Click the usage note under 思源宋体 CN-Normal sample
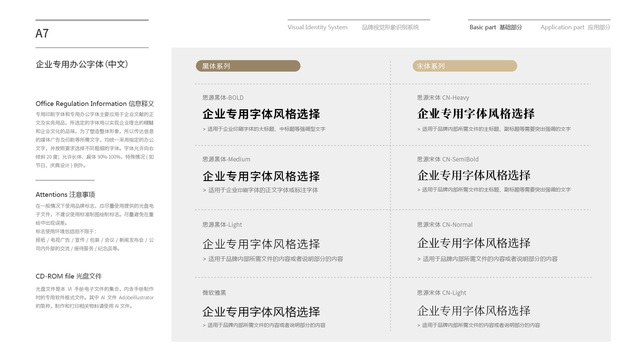 (x=487, y=259)
